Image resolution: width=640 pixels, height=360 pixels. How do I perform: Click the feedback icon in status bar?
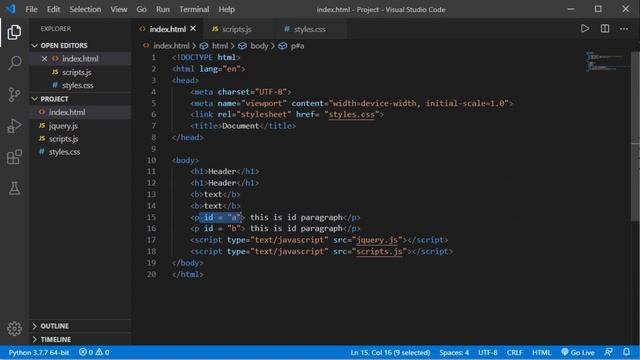(609, 352)
